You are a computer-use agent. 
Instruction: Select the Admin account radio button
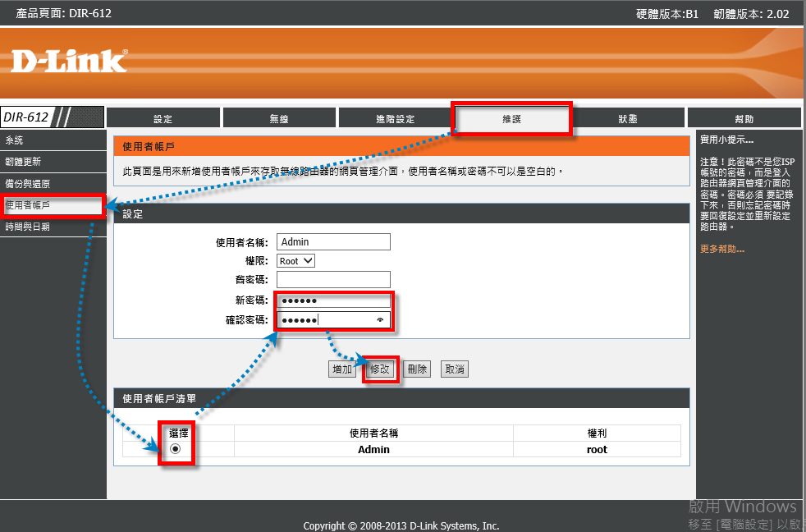click(x=175, y=449)
